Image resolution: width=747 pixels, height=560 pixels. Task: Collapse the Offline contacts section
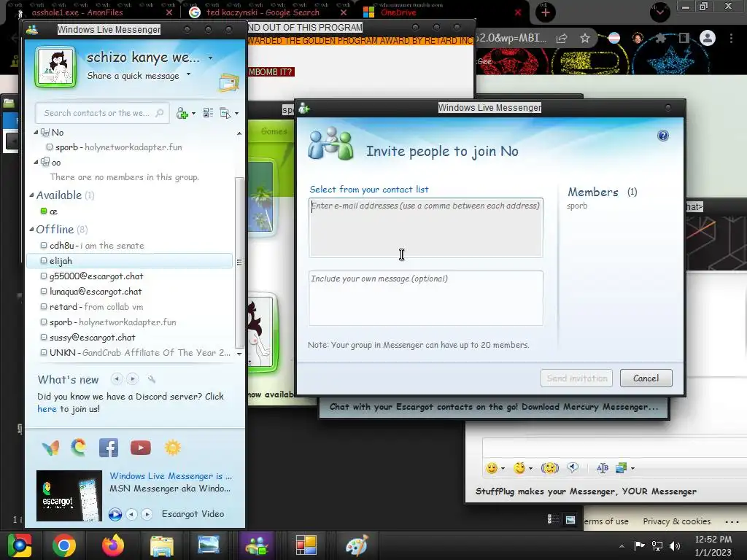[x=32, y=229]
